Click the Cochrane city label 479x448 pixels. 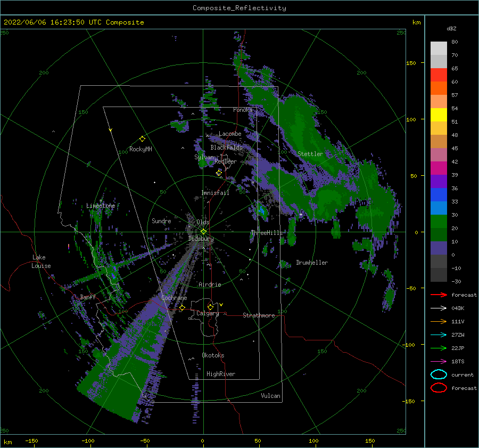point(174,298)
